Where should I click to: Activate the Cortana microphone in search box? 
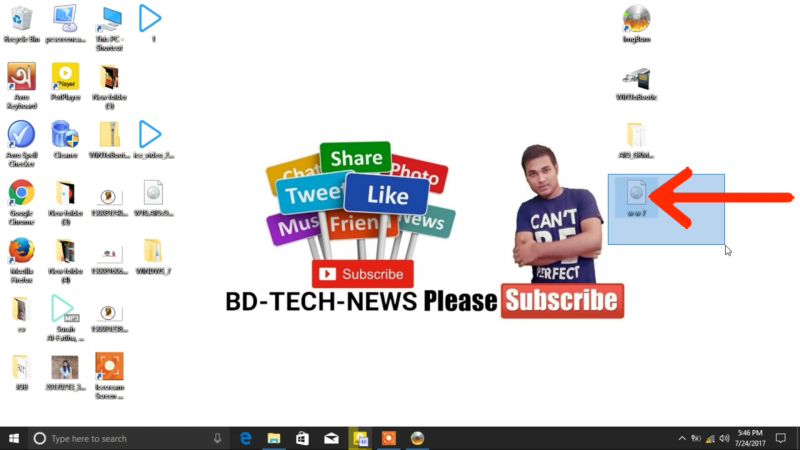point(217,438)
